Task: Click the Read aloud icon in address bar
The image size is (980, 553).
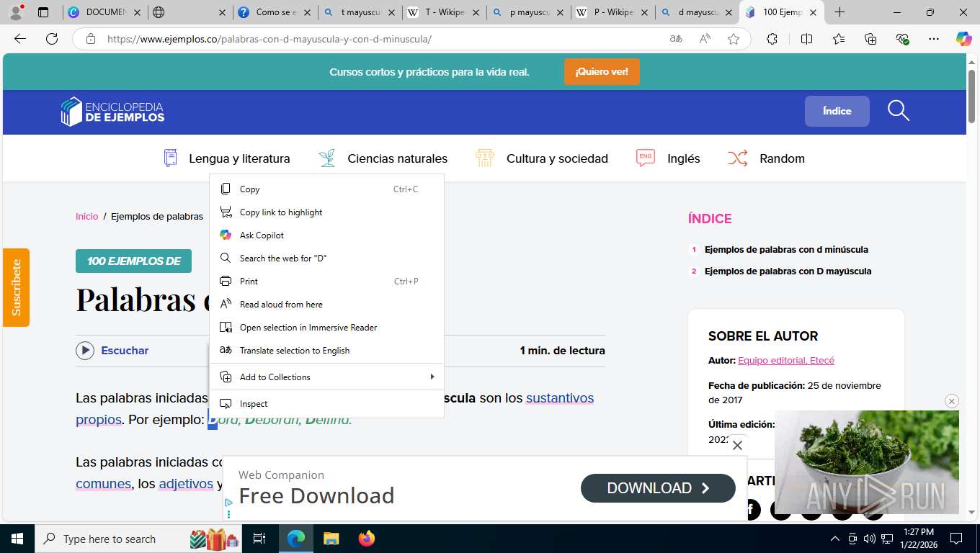Action: [x=705, y=39]
